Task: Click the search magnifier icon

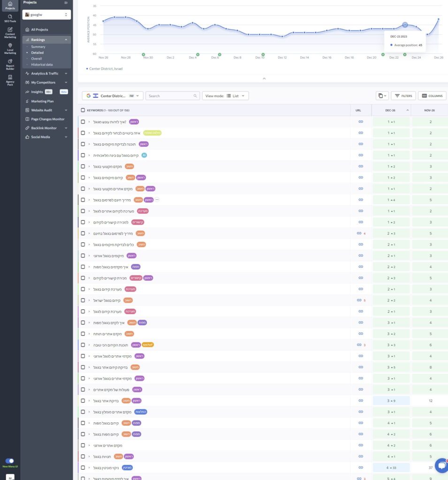Action: (195, 96)
